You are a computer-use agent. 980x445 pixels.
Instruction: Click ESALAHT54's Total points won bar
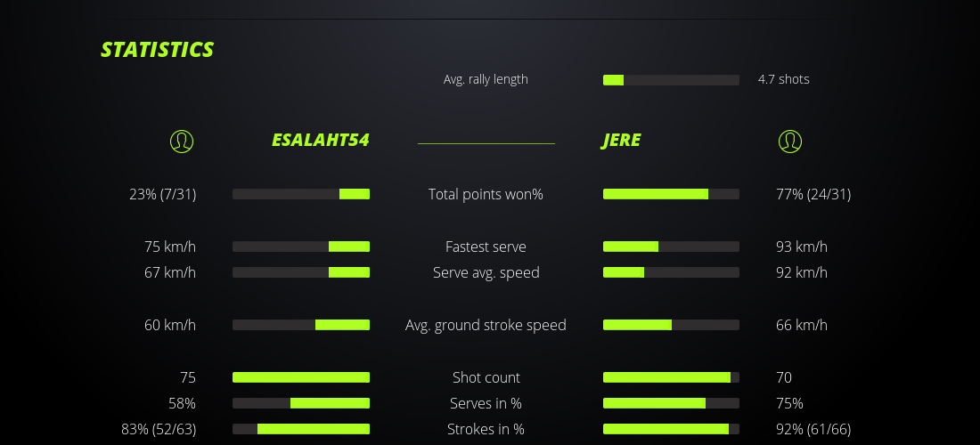point(301,194)
